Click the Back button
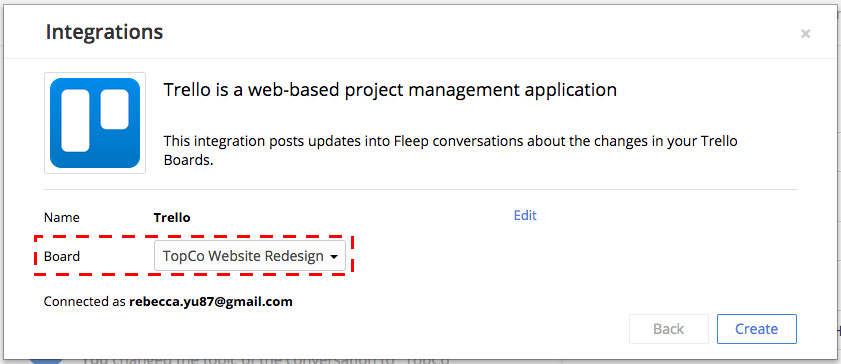 point(669,329)
